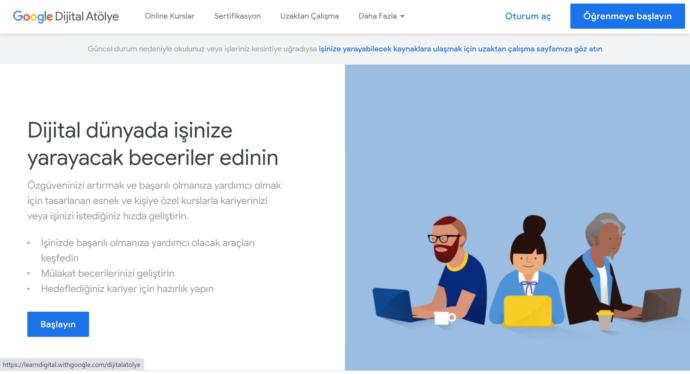Expand the Daha Fazla dropdown
This screenshot has width=690, height=374.
(381, 16)
